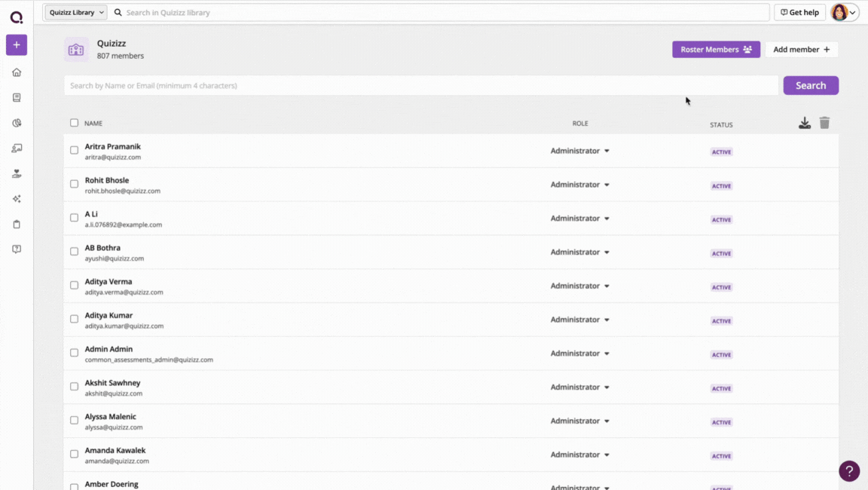This screenshot has height=490, width=868.
Task: Click the organization school building icon
Action: coord(76,50)
